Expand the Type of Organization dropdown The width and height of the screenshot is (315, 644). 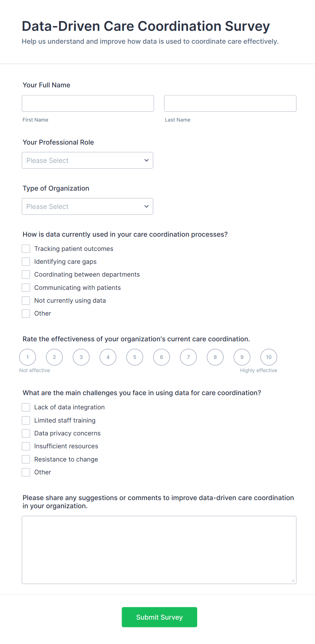click(87, 207)
